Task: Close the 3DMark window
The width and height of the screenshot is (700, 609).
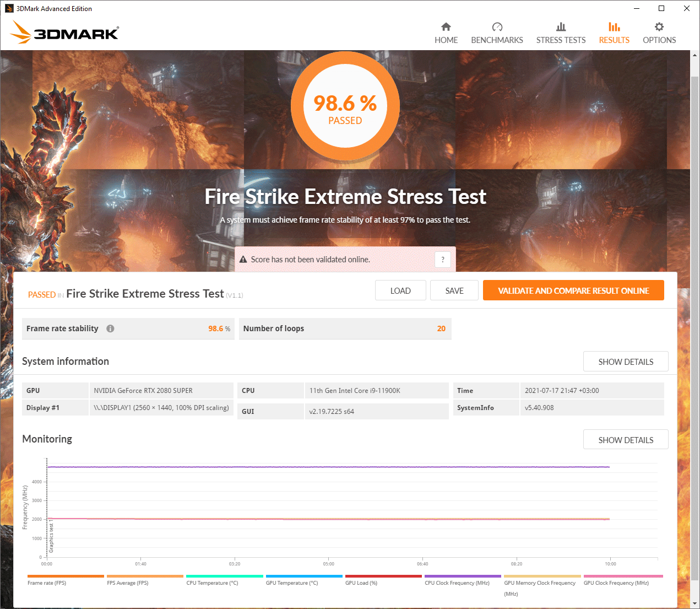Action: coord(687,8)
